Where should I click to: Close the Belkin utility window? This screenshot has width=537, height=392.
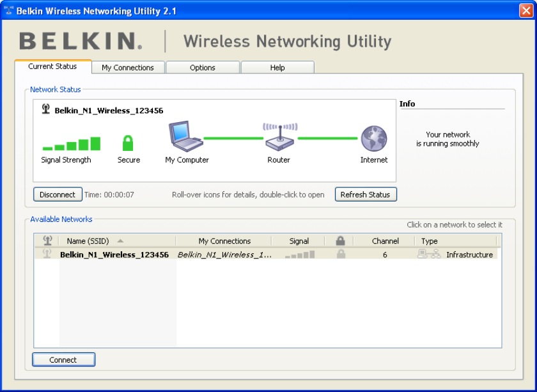pos(525,11)
